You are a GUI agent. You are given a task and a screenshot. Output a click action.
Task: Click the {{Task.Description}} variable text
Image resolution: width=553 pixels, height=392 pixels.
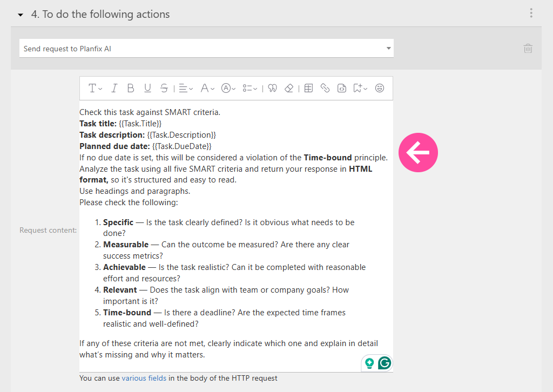point(181,135)
